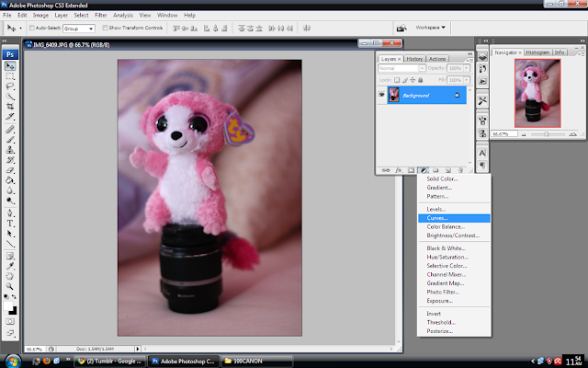This screenshot has width=588, height=368.
Task: Select the Slice tool
Action: [x=10, y=117]
